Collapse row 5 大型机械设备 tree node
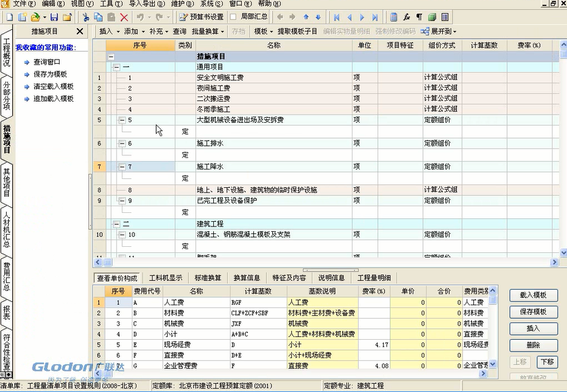Screen dimensions: 567x392 (x=122, y=120)
